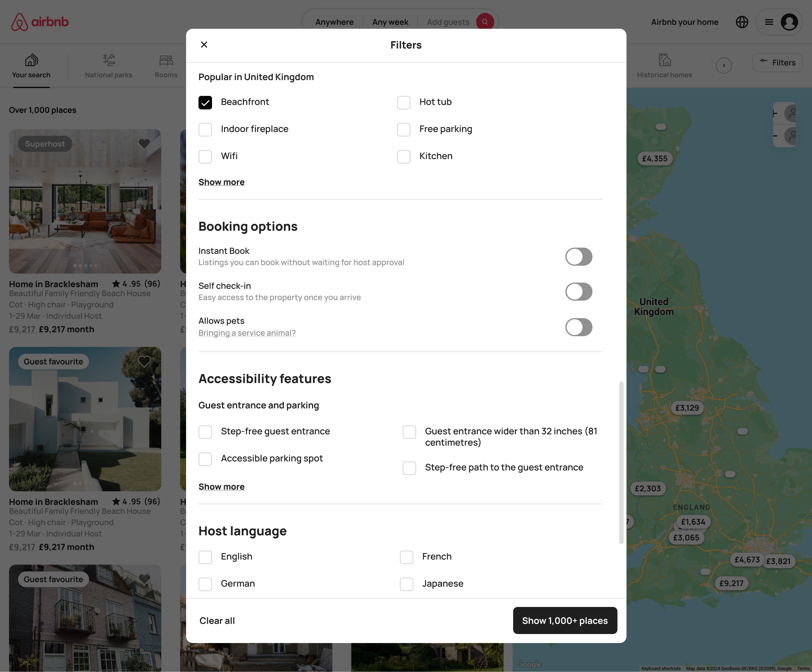Open the user profile hamburger menu
The width and height of the screenshot is (812, 672).
tap(769, 22)
